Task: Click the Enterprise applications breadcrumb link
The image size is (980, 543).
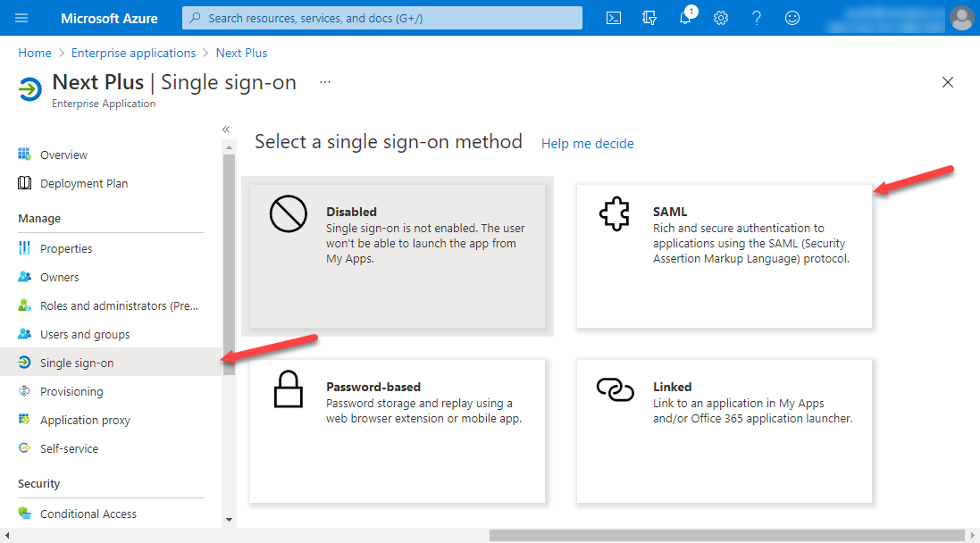Action: coord(133,53)
